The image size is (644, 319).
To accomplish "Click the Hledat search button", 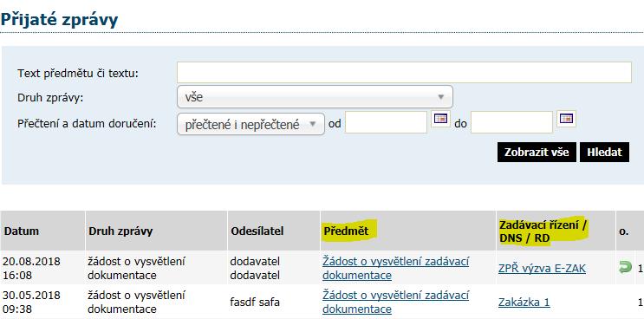I will [x=605, y=153].
